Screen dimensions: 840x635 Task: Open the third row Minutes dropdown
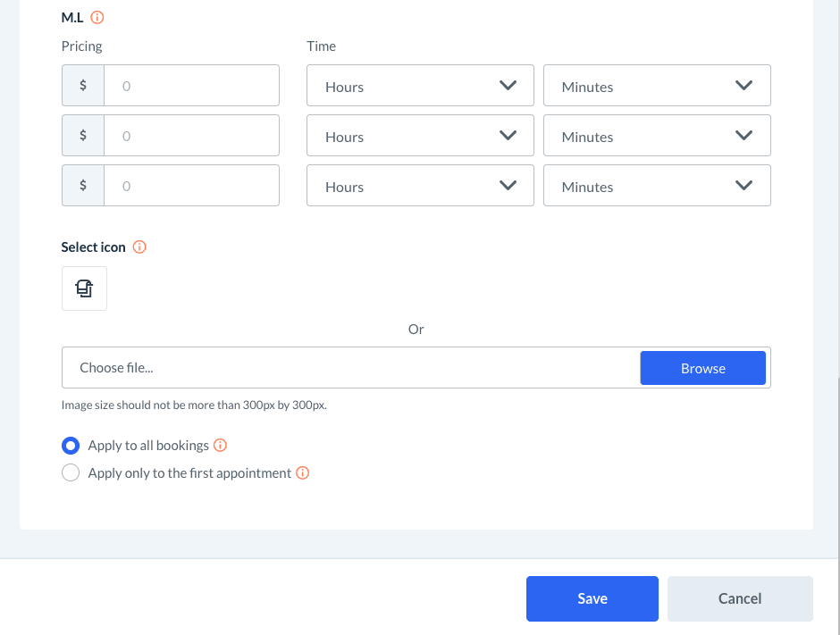click(x=657, y=187)
